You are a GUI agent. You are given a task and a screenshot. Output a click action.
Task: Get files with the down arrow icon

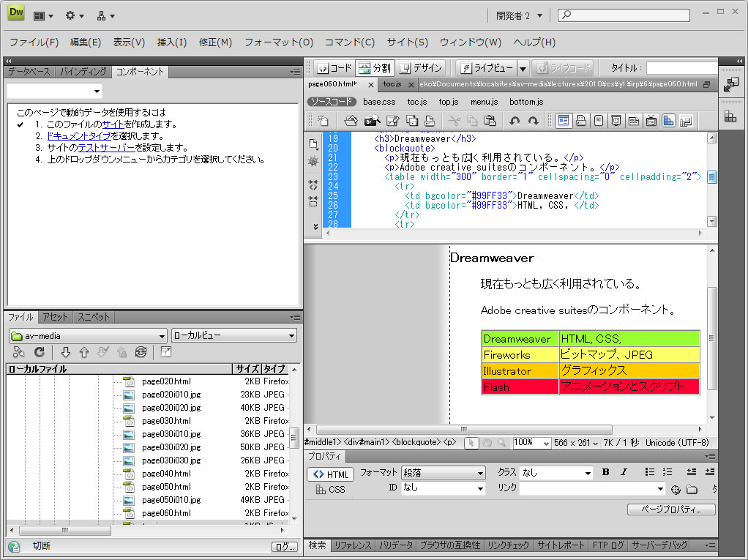66,352
